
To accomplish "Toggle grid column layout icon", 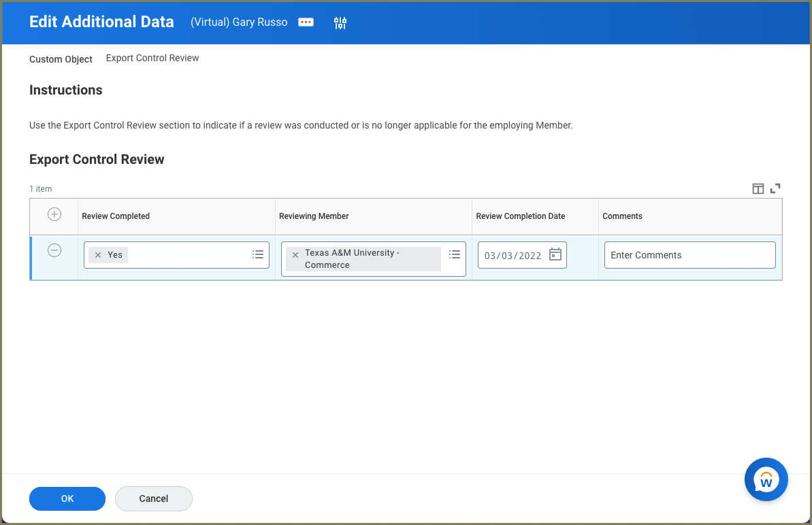I will [x=758, y=188].
